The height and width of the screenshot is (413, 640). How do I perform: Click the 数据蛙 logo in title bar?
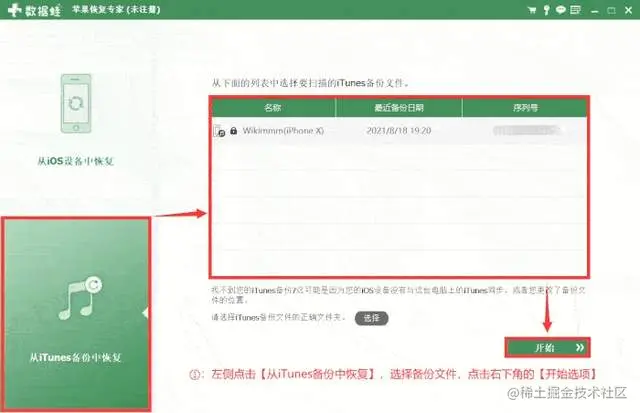[x=34, y=10]
